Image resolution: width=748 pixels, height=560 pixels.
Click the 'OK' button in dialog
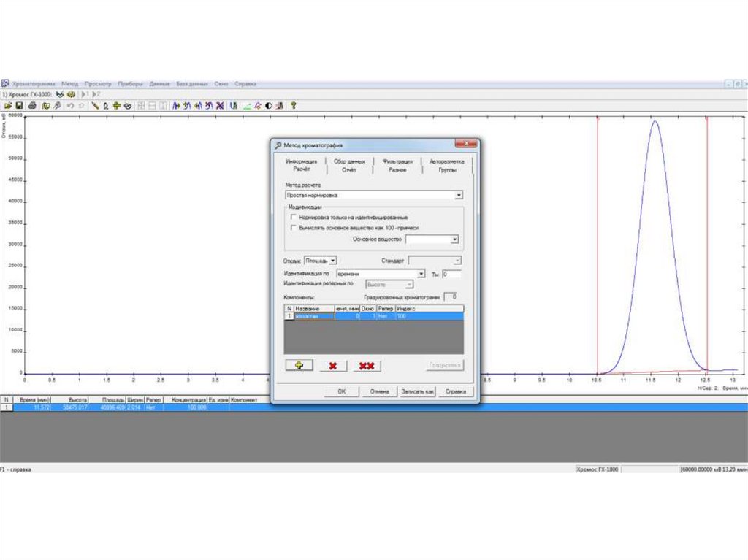(x=341, y=392)
